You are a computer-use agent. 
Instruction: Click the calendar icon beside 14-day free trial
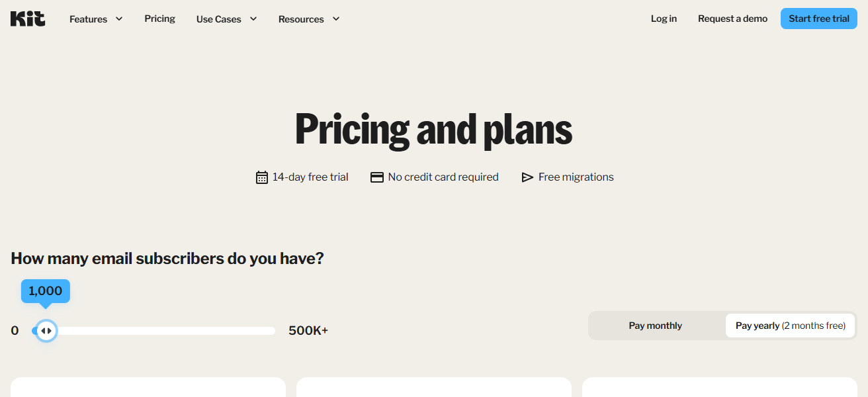coord(261,177)
